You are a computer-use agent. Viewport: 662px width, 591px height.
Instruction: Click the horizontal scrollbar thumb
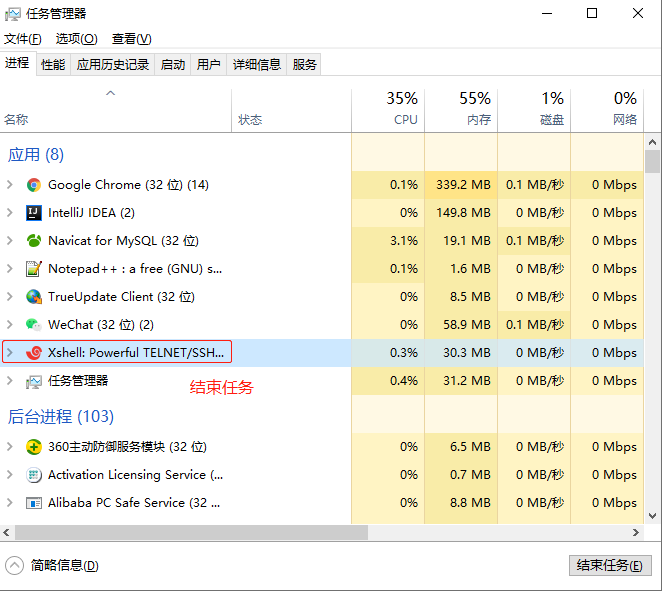(x=191, y=532)
